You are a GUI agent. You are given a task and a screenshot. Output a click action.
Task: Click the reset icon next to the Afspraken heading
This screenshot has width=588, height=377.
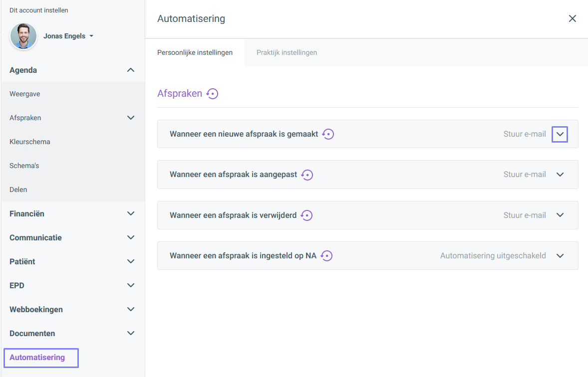(x=213, y=94)
